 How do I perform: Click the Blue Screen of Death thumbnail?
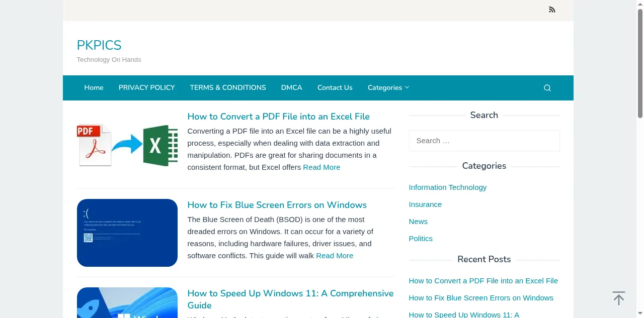pyautogui.click(x=127, y=233)
